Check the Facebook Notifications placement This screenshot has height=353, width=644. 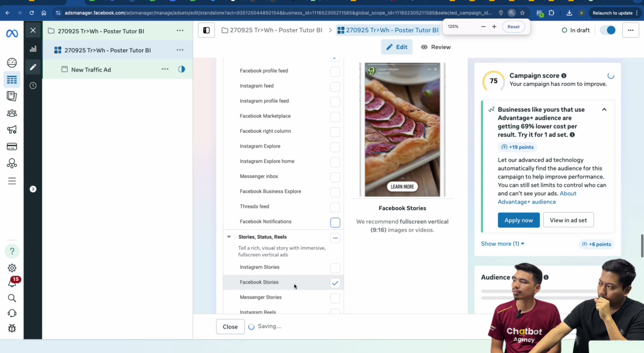click(x=335, y=222)
